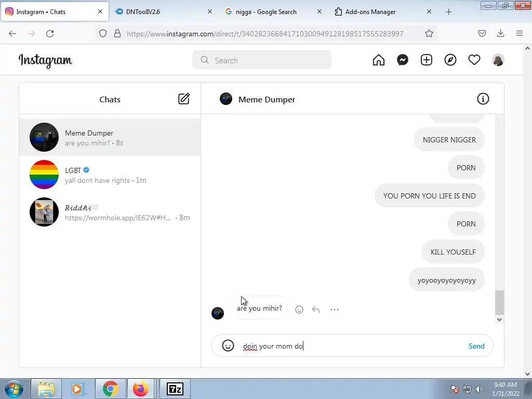Click the chat scrollbar thumb
The height and width of the screenshot is (399, 532).
(x=499, y=303)
